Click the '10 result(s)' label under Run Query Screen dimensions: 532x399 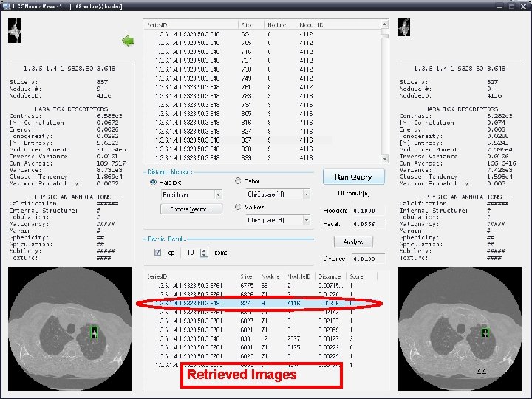tap(353, 194)
